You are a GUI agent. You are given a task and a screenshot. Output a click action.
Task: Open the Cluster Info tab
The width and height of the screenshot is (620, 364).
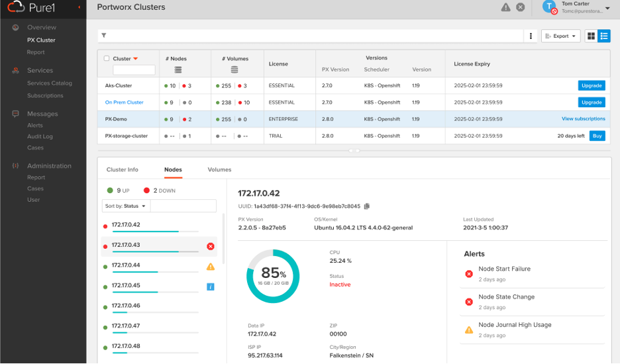tap(122, 169)
